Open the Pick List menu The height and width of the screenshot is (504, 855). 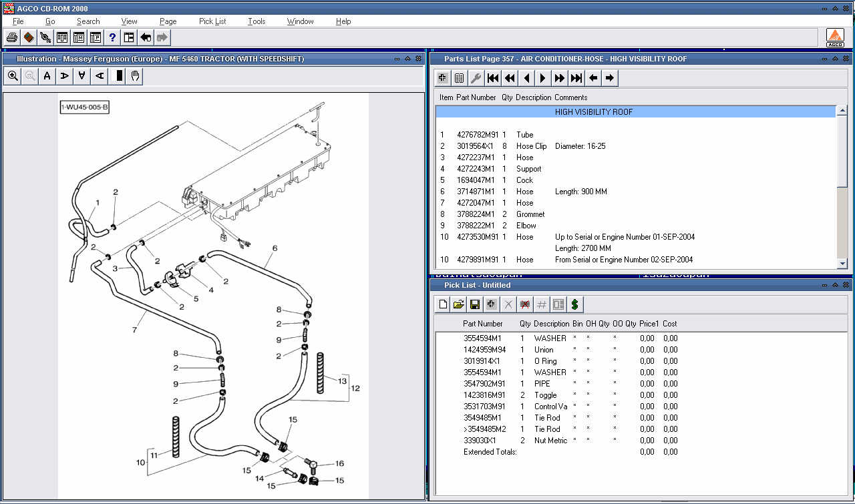click(212, 21)
